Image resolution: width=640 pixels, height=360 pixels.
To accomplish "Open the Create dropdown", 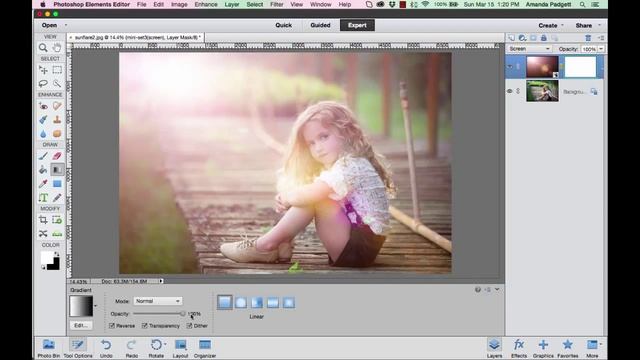I will coord(551,25).
